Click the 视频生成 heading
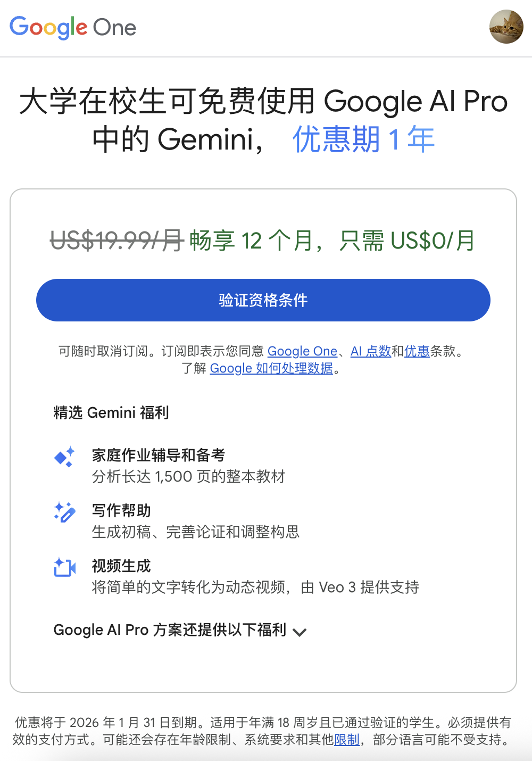The width and height of the screenshot is (532, 761). coord(121,566)
